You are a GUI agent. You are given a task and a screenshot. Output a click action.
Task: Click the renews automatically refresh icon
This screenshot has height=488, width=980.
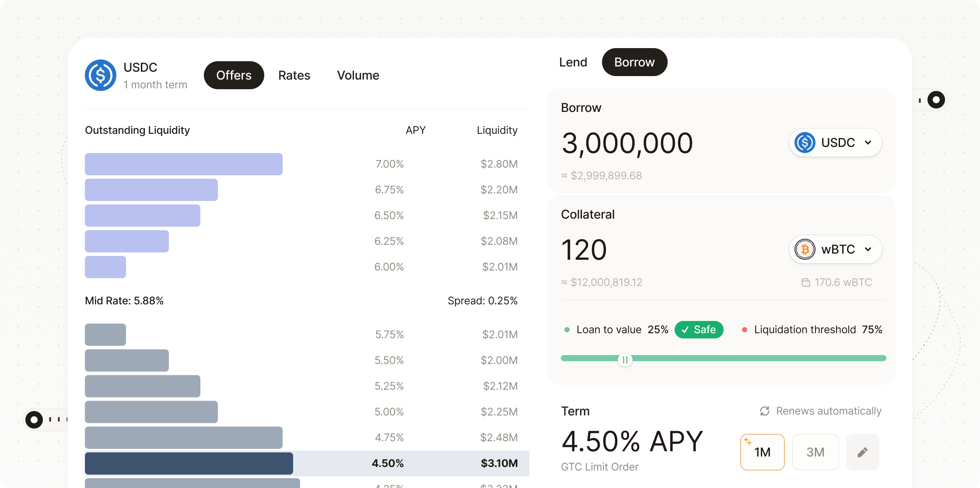(x=765, y=411)
